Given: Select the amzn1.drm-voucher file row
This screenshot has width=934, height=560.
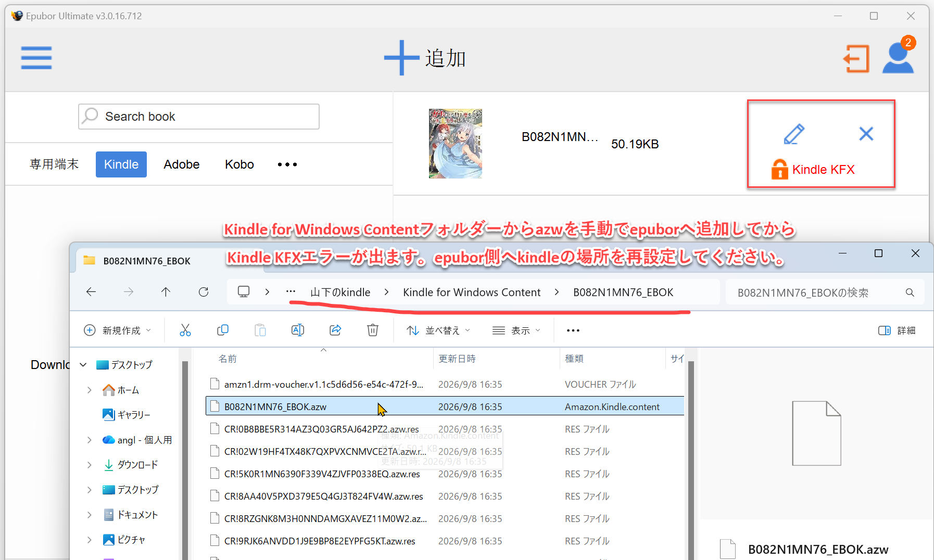Looking at the screenshot, I should coord(445,385).
